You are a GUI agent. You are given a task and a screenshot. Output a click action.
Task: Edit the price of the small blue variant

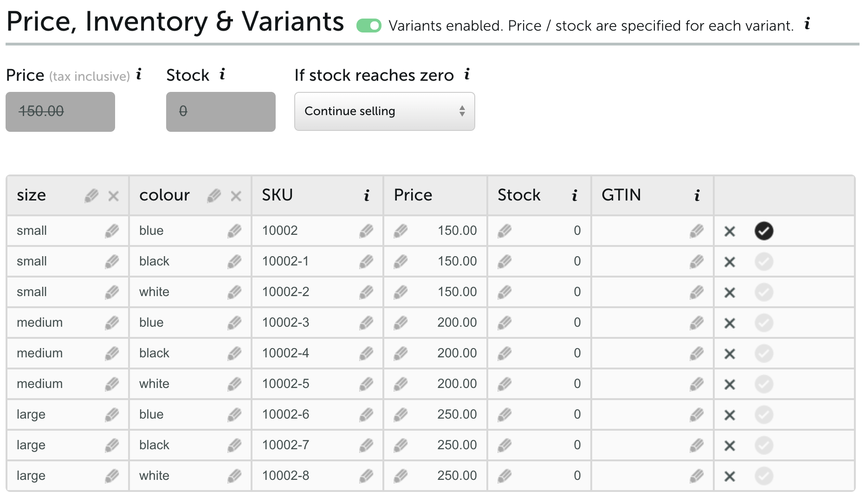coord(401,231)
